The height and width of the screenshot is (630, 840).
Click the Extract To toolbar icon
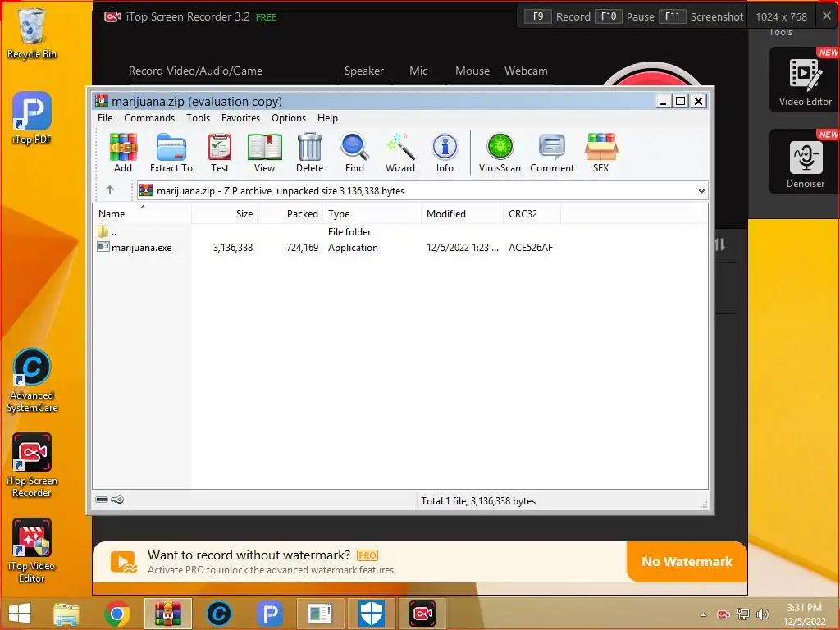(171, 153)
